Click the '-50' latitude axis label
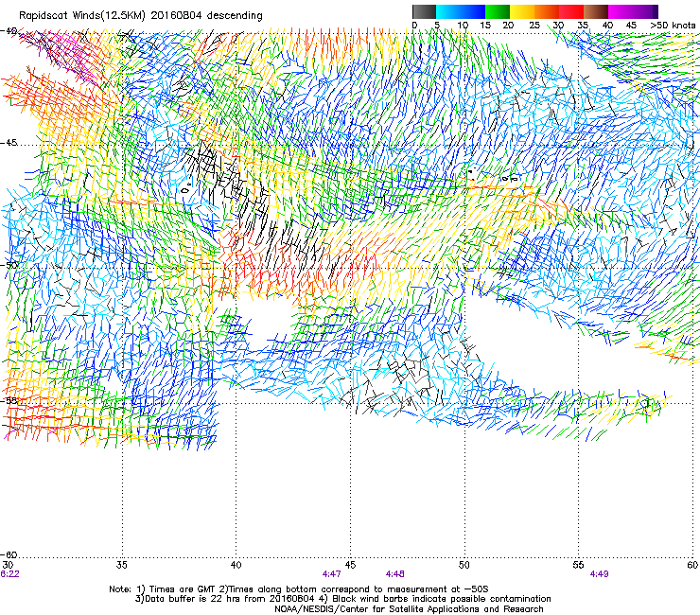700x615 pixels. (x=9, y=265)
